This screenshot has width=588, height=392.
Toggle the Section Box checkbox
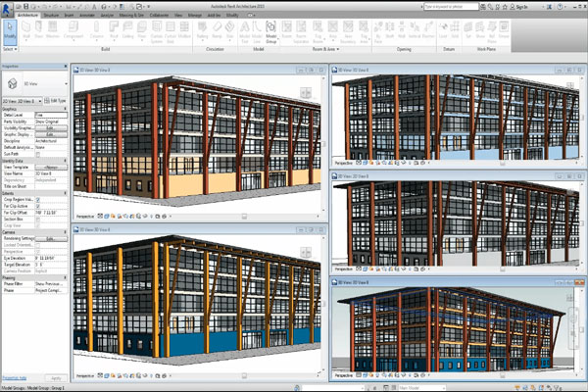(37, 220)
